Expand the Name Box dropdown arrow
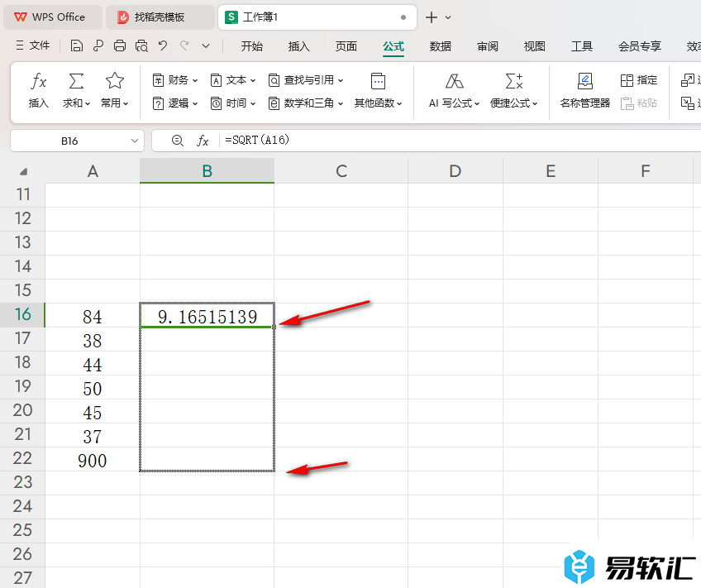This screenshot has height=588, width=701. point(134,141)
